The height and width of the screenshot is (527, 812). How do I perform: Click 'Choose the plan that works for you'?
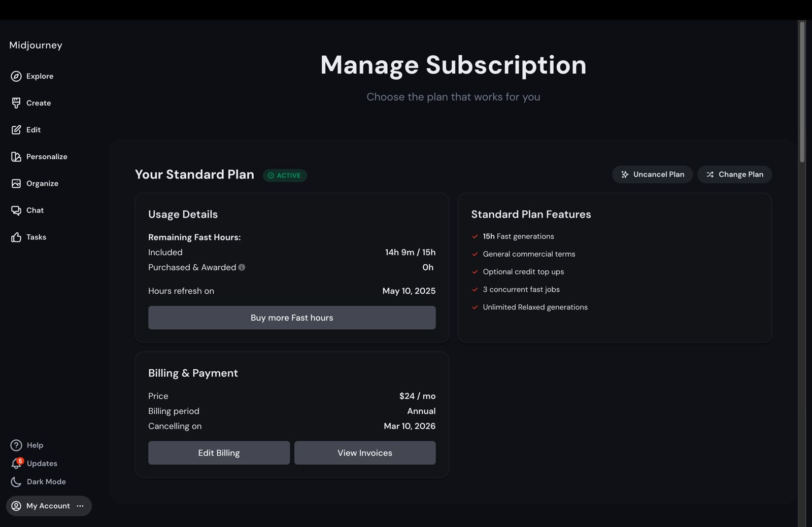(x=453, y=97)
